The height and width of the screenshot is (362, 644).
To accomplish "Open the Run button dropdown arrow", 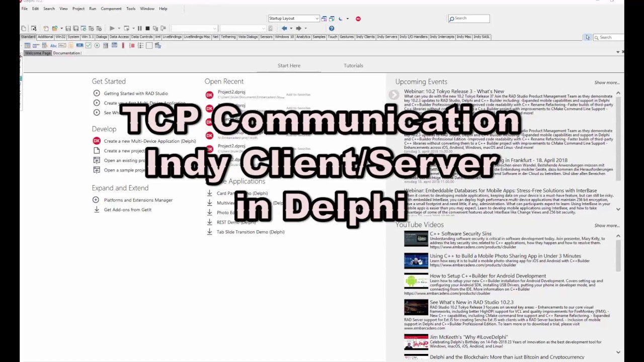I will coord(119,28).
